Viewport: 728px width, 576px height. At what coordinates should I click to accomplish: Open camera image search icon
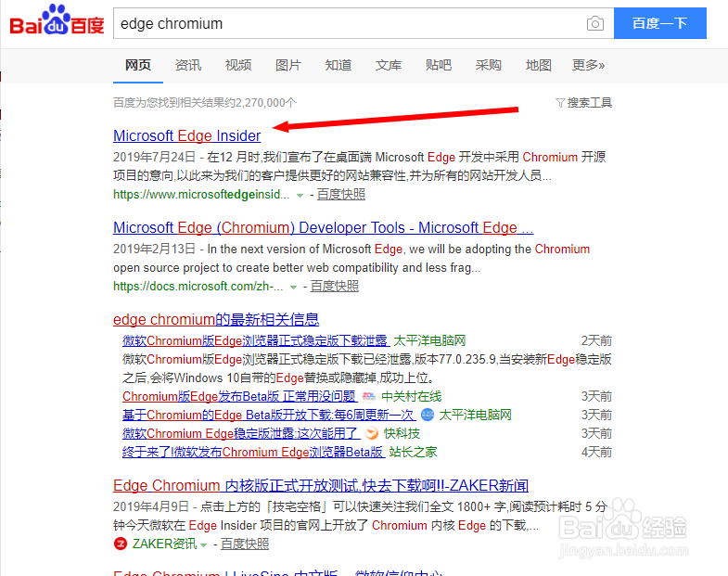tap(595, 23)
